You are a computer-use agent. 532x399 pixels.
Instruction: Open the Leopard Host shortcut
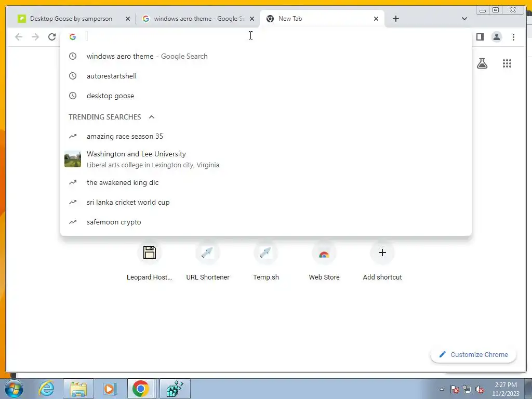pos(149,261)
